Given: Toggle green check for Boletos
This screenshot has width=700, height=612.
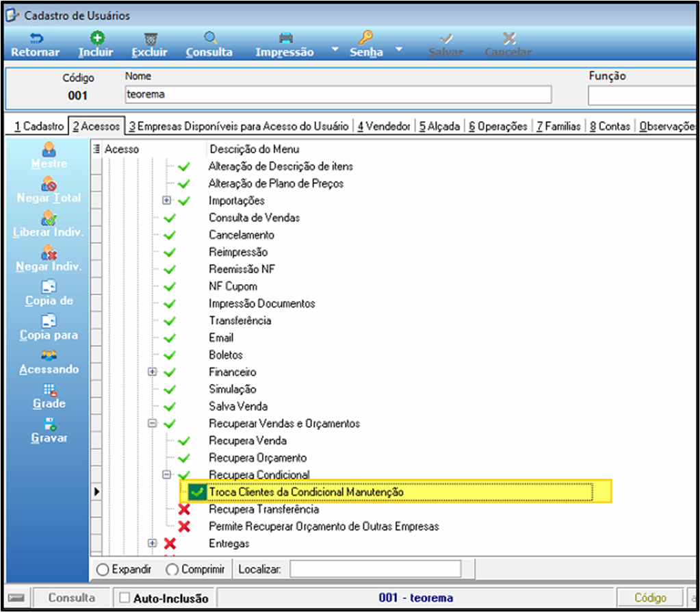Looking at the screenshot, I should point(170,355).
